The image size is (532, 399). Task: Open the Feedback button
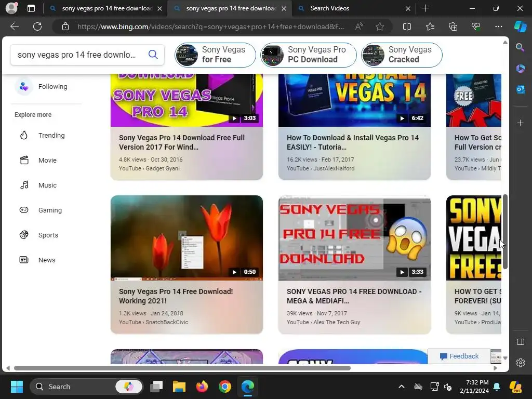point(459,356)
